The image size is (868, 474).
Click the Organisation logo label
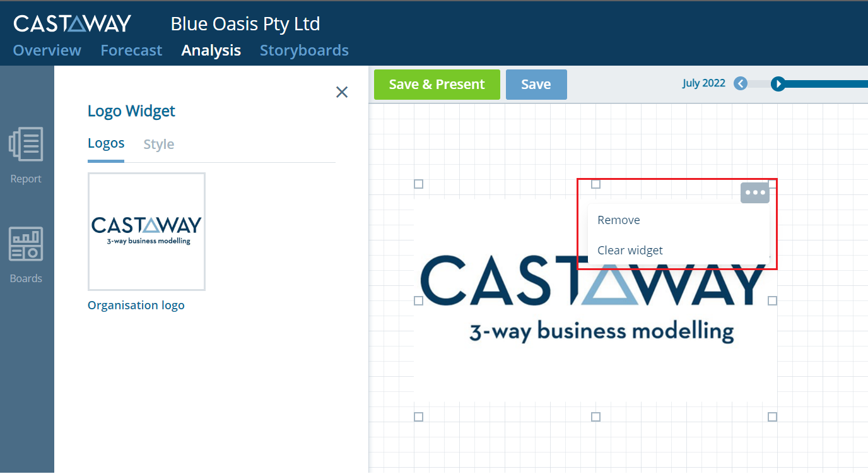tap(136, 305)
